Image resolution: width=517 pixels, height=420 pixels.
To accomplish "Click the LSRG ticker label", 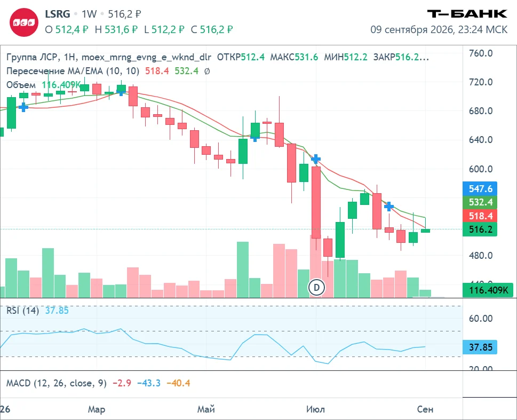I will 58,14.
